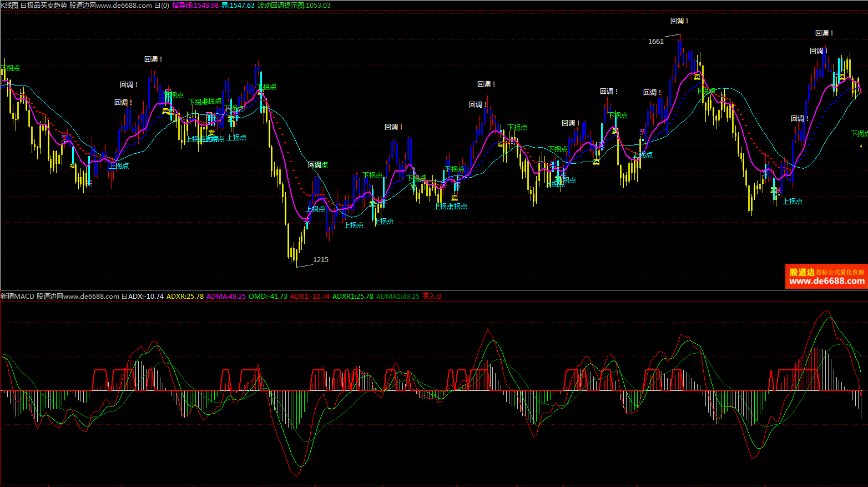This screenshot has width=868, height=487.
Task: Click the 1215 low price marker
Action: [x=320, y=260]
